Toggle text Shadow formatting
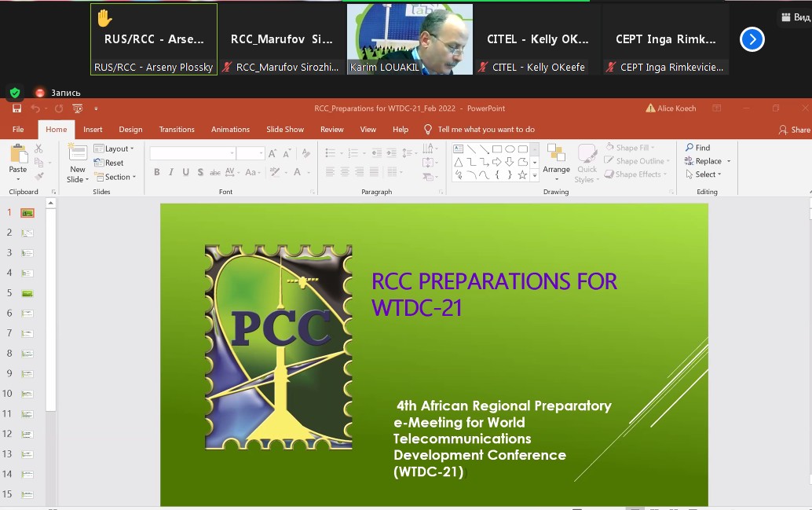 click(x=200, y=172)
